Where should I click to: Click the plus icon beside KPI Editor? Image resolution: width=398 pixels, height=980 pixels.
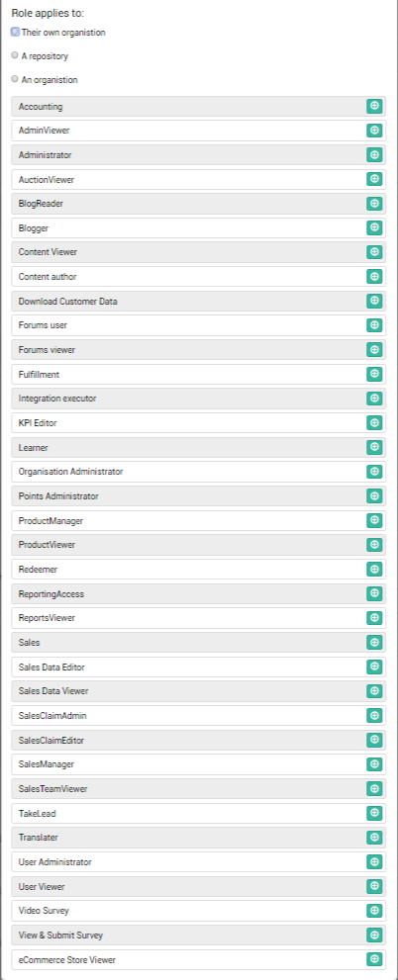tap(374, 423)
